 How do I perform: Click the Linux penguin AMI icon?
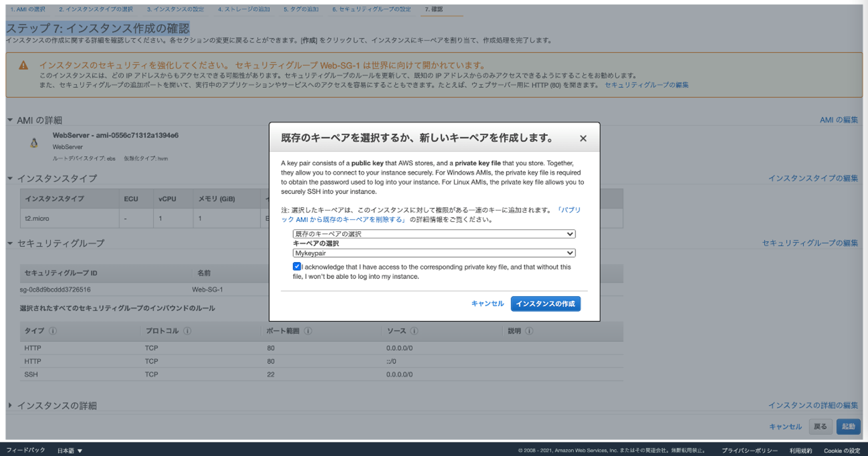click(34, 142)
